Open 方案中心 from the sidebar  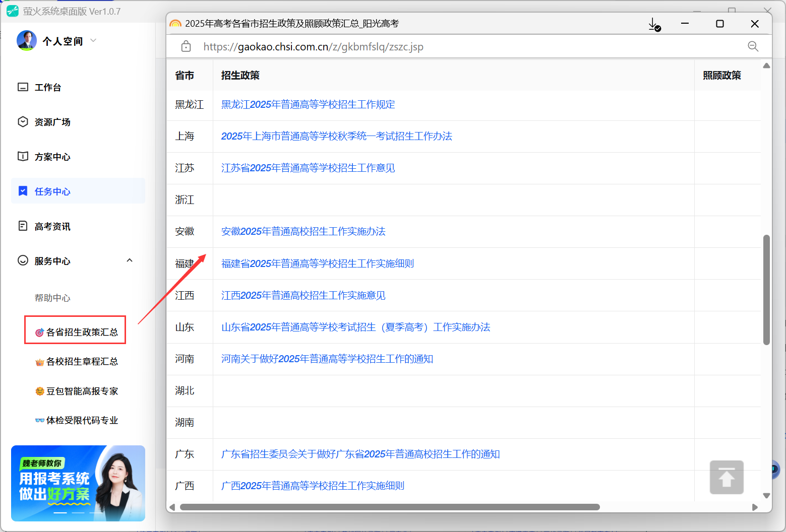(23, 156)
